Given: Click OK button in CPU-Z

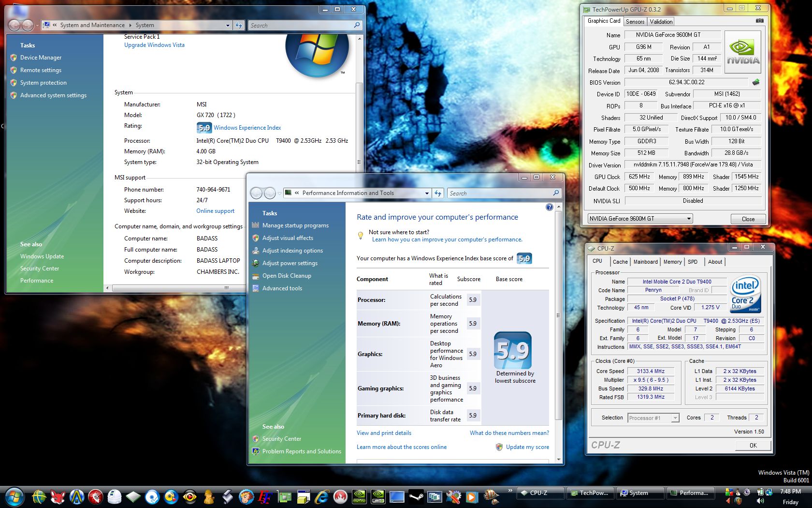Looking at the screenshot, I should 753,446.
